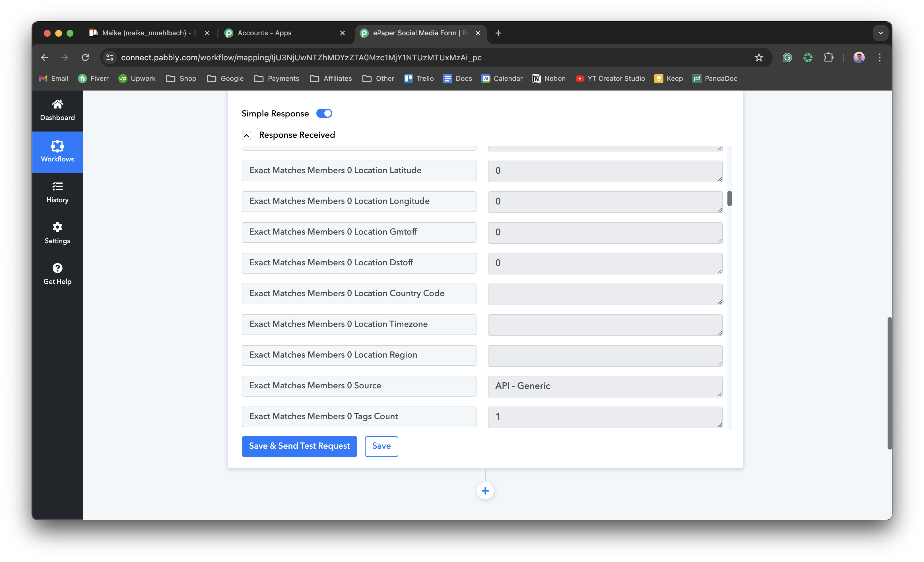The width and height of the screenshot is (924, 562).
Task: Switch to the Accounts - Apps tab
Action: [285, 33]
